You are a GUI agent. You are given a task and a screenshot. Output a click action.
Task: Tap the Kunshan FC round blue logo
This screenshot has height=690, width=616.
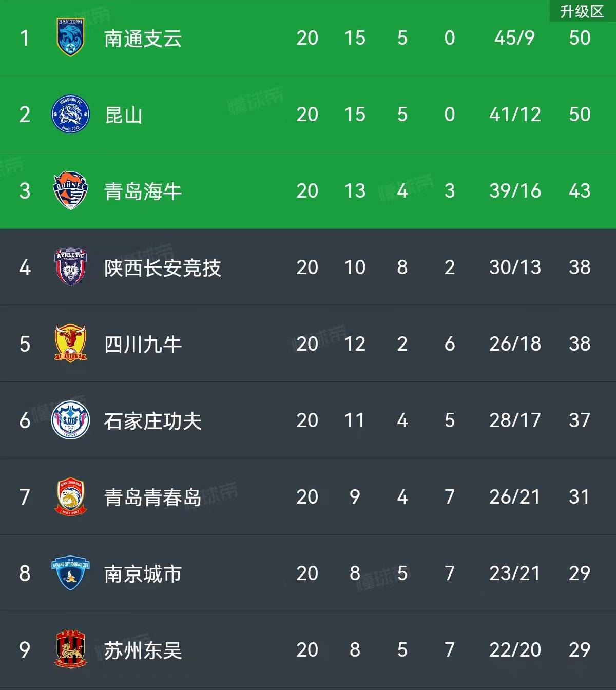click(x=70, y=114)
